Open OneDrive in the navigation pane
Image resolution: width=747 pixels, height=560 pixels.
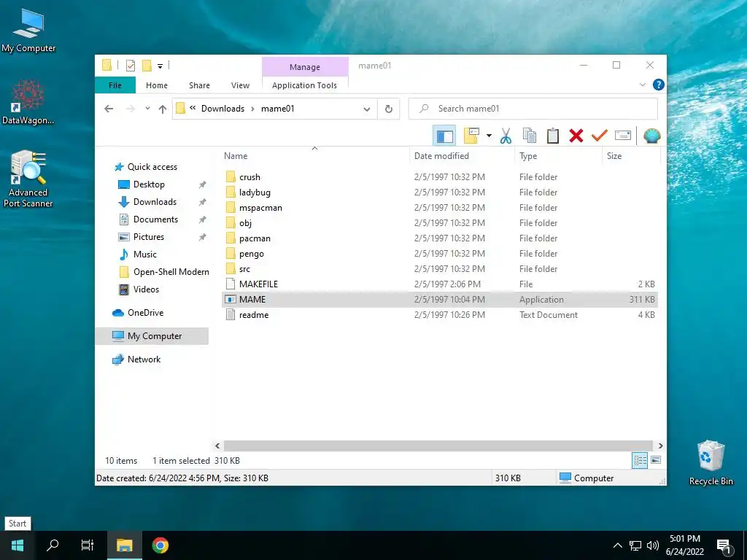click(145, 313)
